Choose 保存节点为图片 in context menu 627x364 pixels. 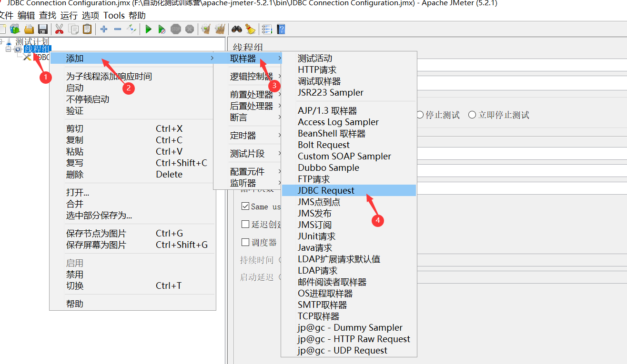132,234
